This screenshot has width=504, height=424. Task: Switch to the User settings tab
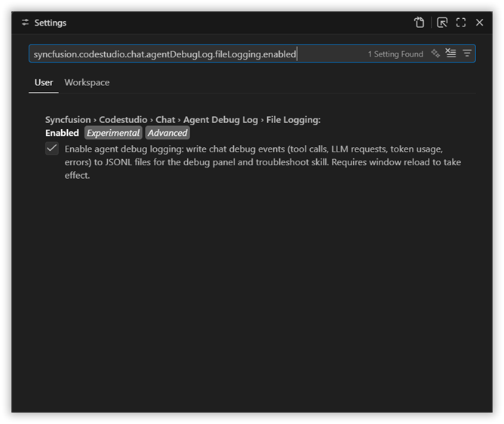(44, 83)
